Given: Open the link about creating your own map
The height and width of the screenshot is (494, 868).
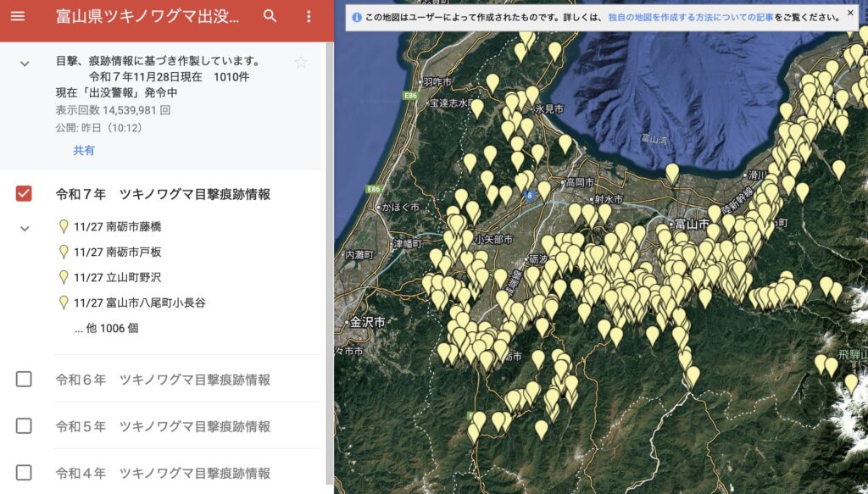Looking at the screenshot, I should pos(690,17).
